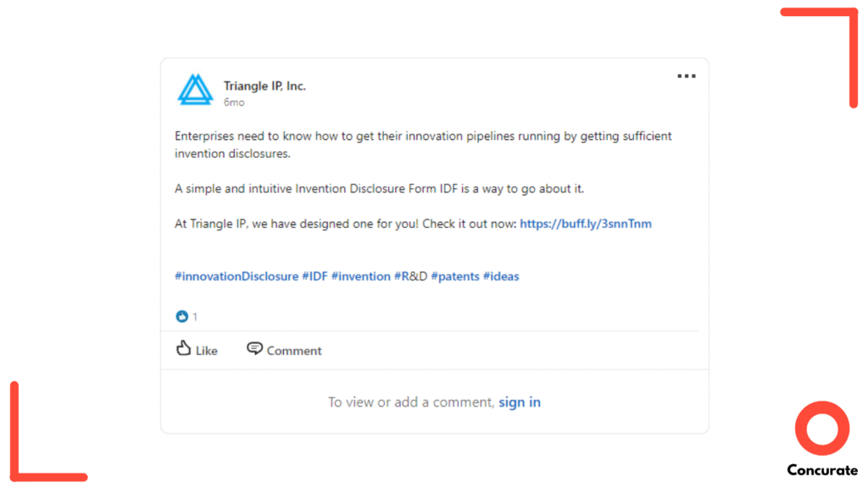Click the 6mo post timestamp
Screen dimensions: 868x488
point(234,103)
